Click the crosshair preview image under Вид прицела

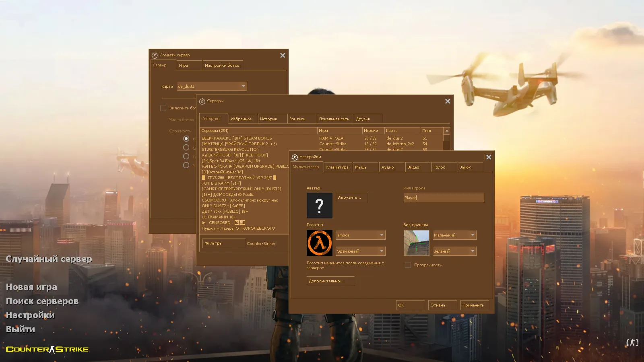pos(416,243)
